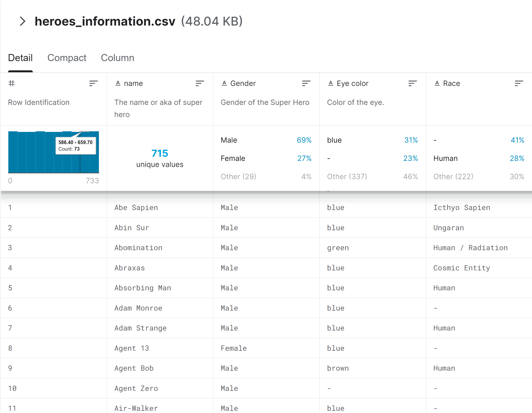Click the text type icon beside Eye color

(x=330, y=83)
